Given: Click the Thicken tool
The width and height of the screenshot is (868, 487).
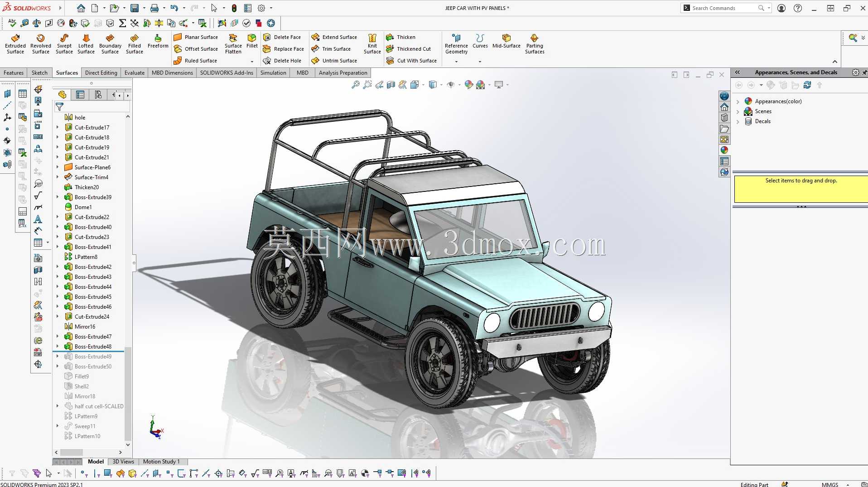Looking at the screenshot, I should (x=400, y=37).
